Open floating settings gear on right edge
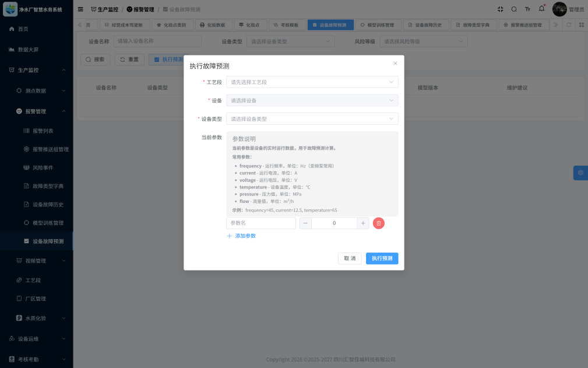 click(580, 173)
